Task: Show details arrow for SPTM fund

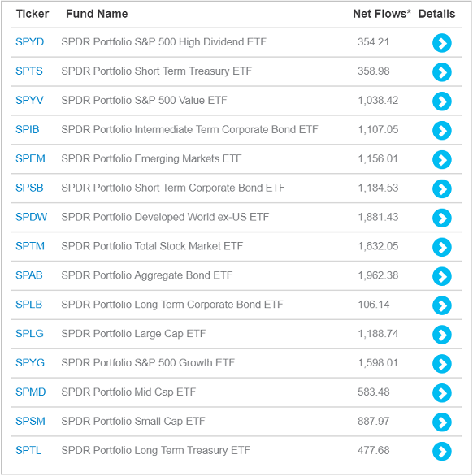Action: pos(441,247)
